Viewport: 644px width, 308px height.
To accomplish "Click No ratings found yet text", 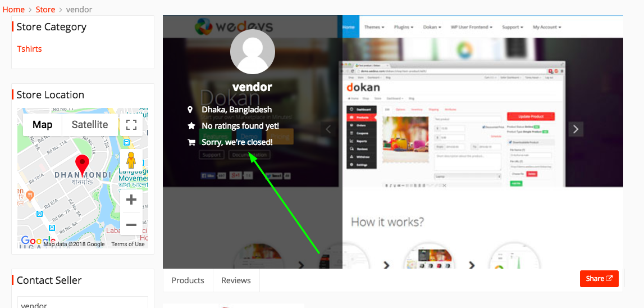I will [240, 126].
